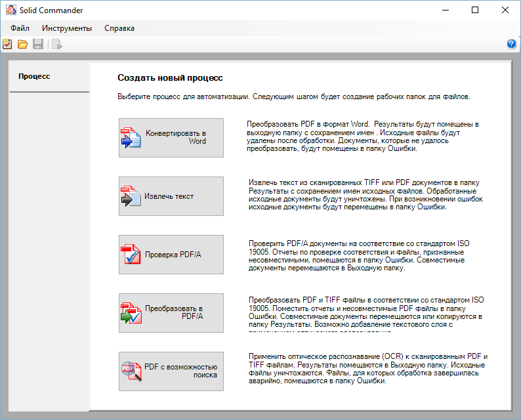Choose the Конвертировать в Word process button
Screen dimensions: 521x420
pyautogui.click(x=171, y=138)
